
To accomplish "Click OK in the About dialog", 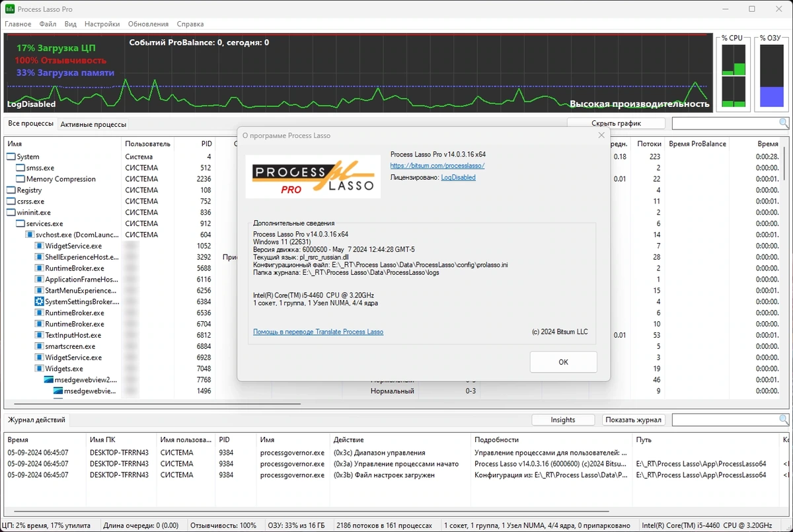I will (563, 362).
